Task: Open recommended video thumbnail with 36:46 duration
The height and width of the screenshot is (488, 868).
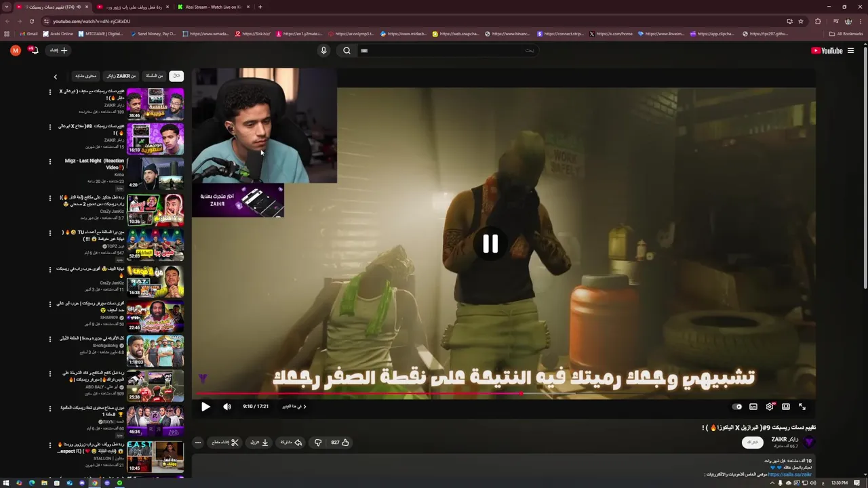Action: pyautogui.click(x=155, y=104)
